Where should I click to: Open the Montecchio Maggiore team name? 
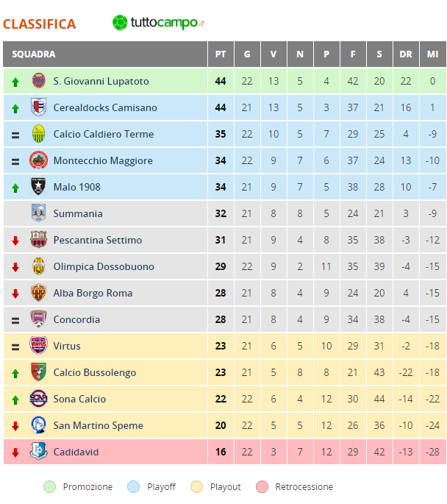tap(103, 160)
